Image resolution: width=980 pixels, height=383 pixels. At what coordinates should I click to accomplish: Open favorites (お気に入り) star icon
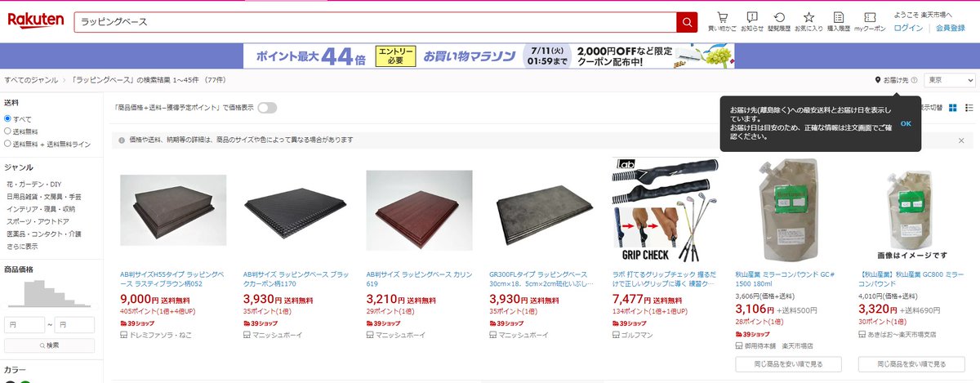[x=808, y=21]
